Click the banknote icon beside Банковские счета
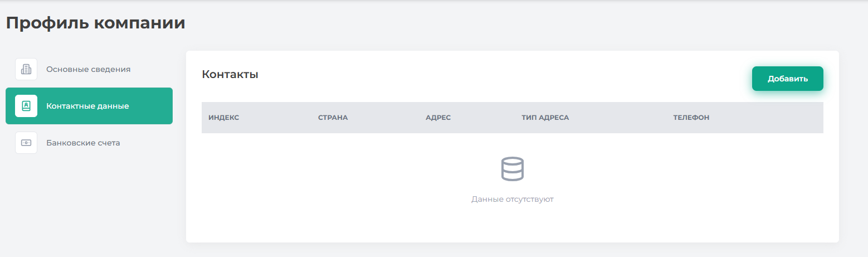Image resolution: width=868 pixels, height=257 pixels. click(x=26, y=143)
